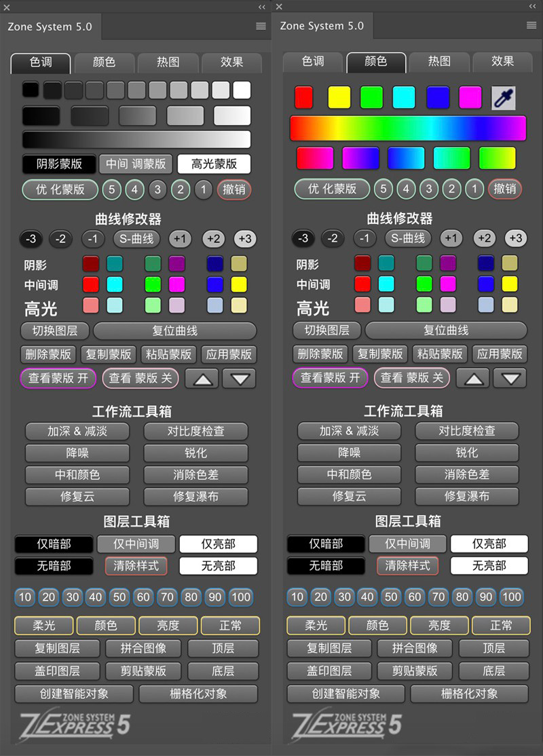Image resolution: width=543 pixels, height=756 pixels.
Task: Open 效果 tab in right panel
Action: (x=502, y=61)
